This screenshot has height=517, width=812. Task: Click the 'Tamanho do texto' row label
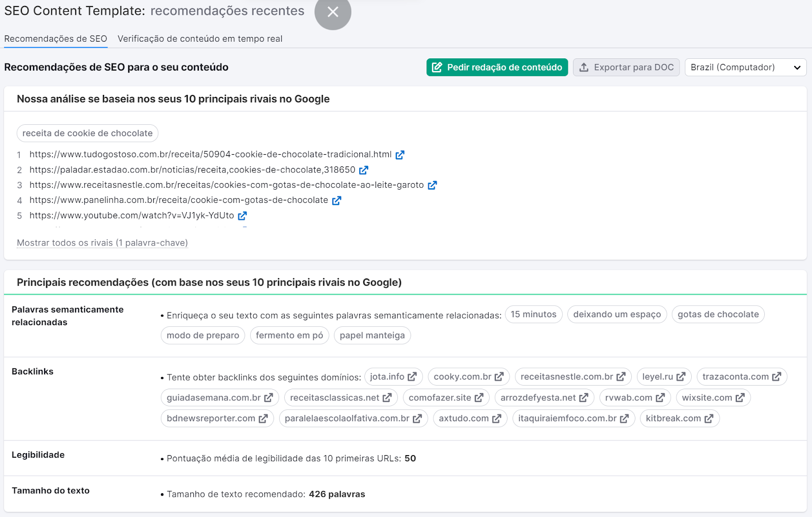coord(51,490)
